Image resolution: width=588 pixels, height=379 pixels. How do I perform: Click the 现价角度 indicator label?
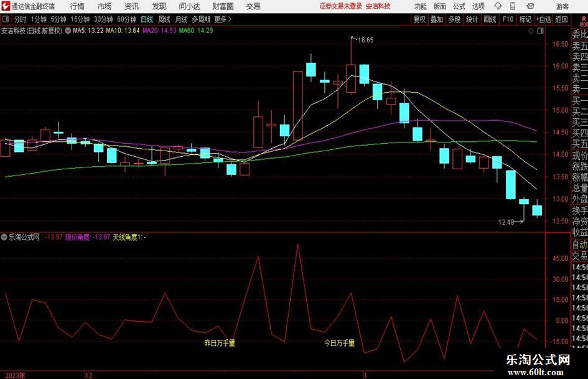[x=78, y=237]
